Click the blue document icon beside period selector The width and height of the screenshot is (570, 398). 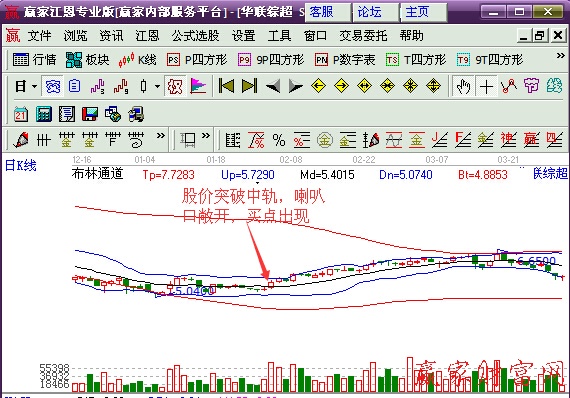[74, 87]
